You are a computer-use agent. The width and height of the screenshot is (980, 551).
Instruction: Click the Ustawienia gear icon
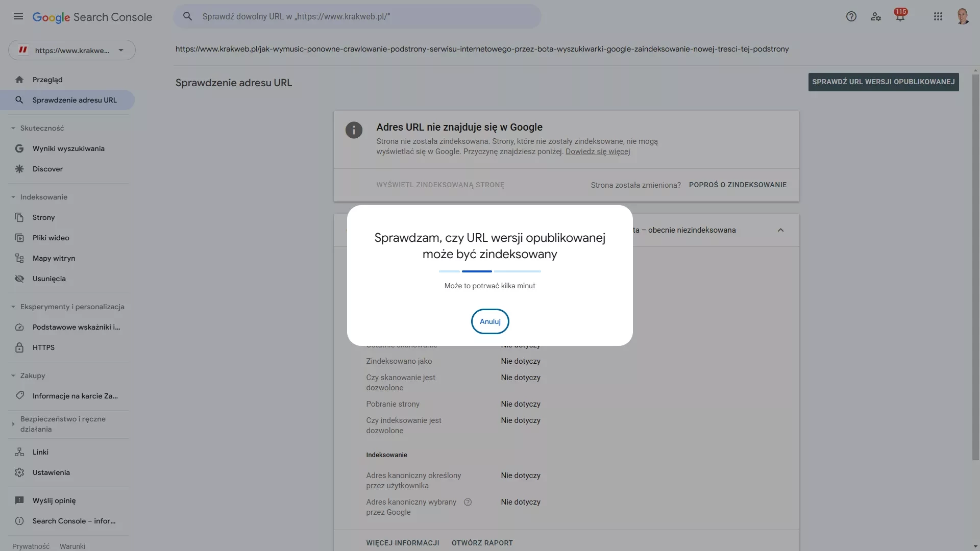coord(19,472)
